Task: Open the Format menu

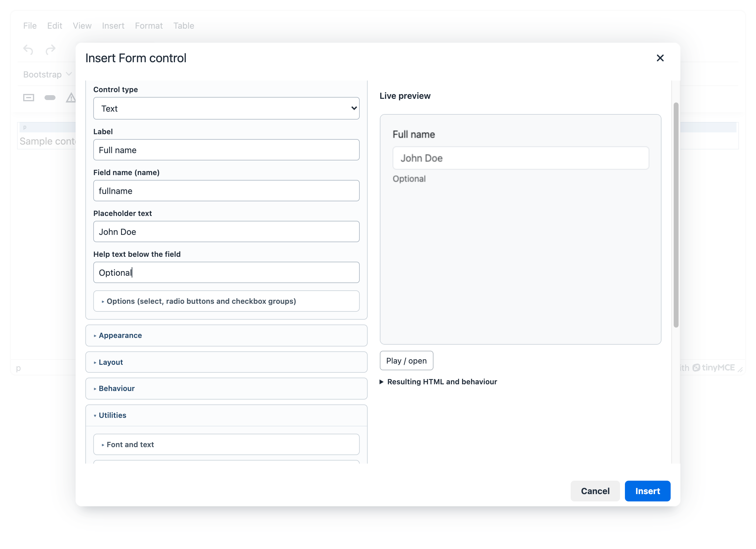Action: click(x=149, y=26)
